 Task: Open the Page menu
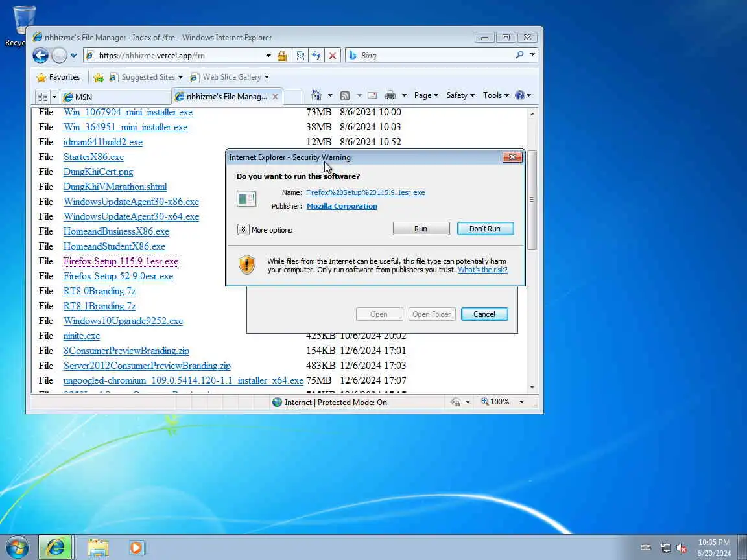[426, 95]
